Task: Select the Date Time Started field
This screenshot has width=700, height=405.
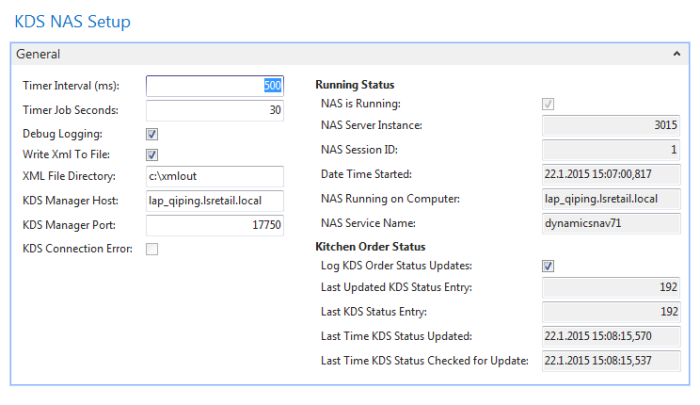Action: (x=611, y=174)
